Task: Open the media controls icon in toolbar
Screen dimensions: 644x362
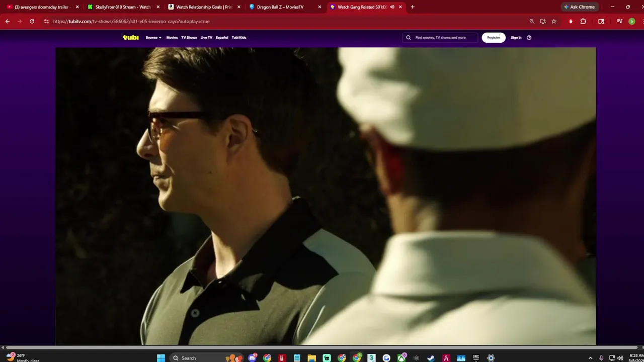Action: point(619,22)
